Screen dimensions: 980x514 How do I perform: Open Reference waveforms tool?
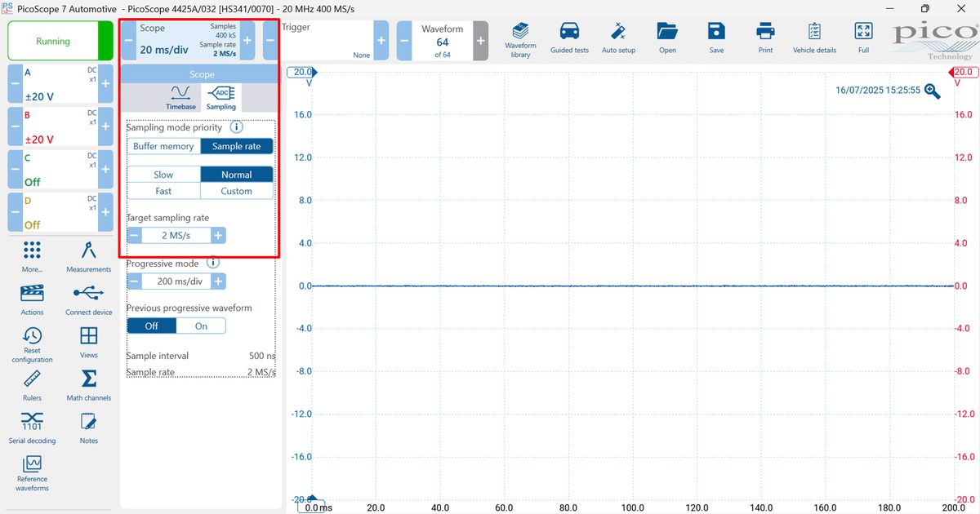(32, 473)
